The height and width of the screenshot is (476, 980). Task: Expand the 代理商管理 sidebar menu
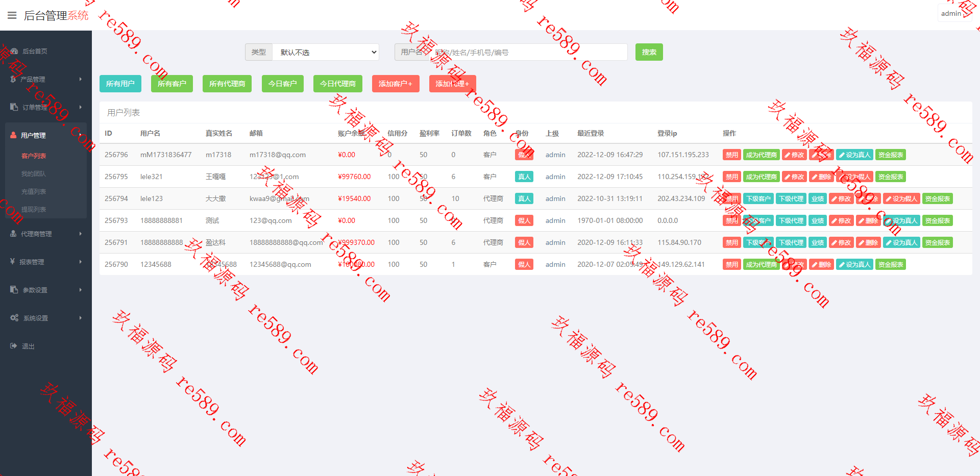pyautogui.click(x=46, y=234)
